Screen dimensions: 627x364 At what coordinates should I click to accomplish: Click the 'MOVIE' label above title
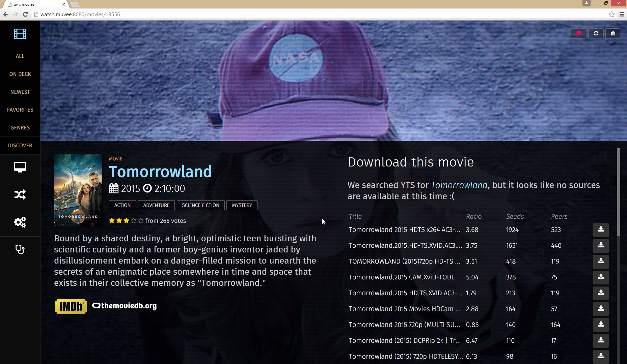click(115, 159)
